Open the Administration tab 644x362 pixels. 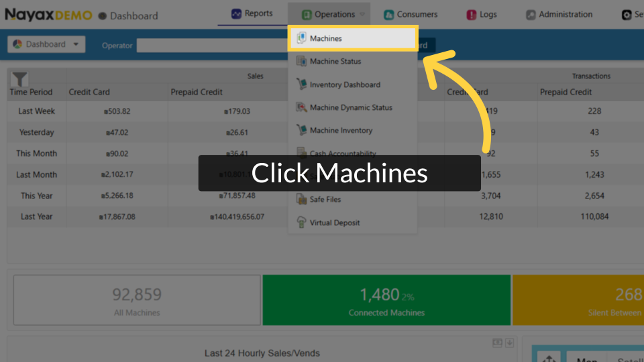click(559, 14)
